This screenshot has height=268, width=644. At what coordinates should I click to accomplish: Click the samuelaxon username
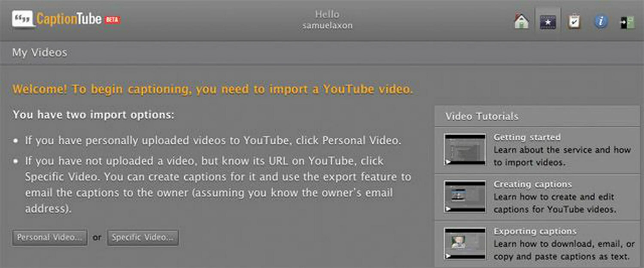click(327, 26)
